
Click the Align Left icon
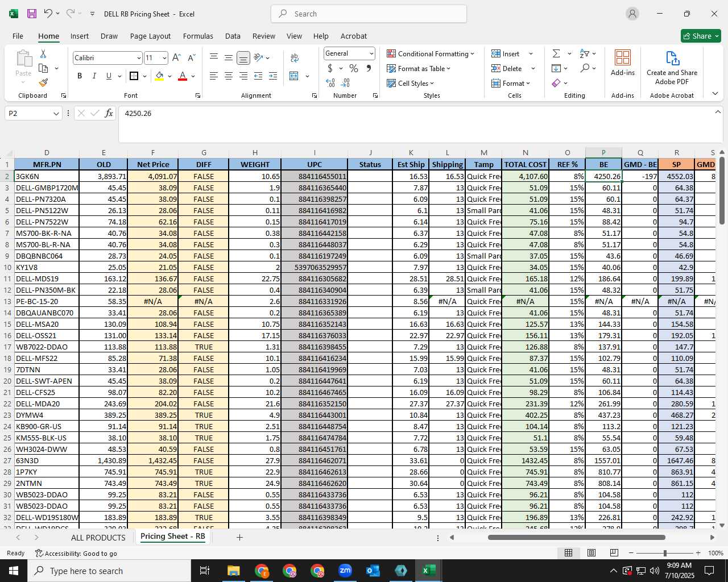pyautogui.click(x=214, y=76)
